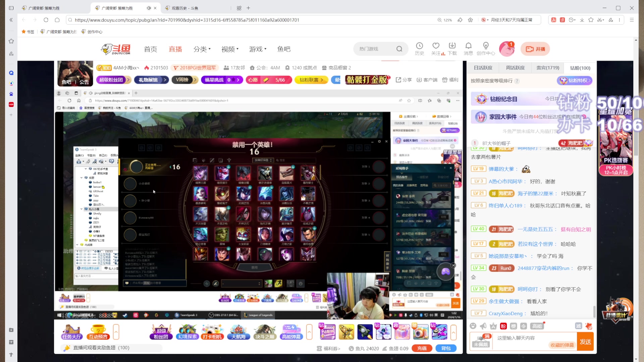This screenshot has width=644, height=362.
Task: Toggle the 令 command danmaku option
Action: [524, 326]
